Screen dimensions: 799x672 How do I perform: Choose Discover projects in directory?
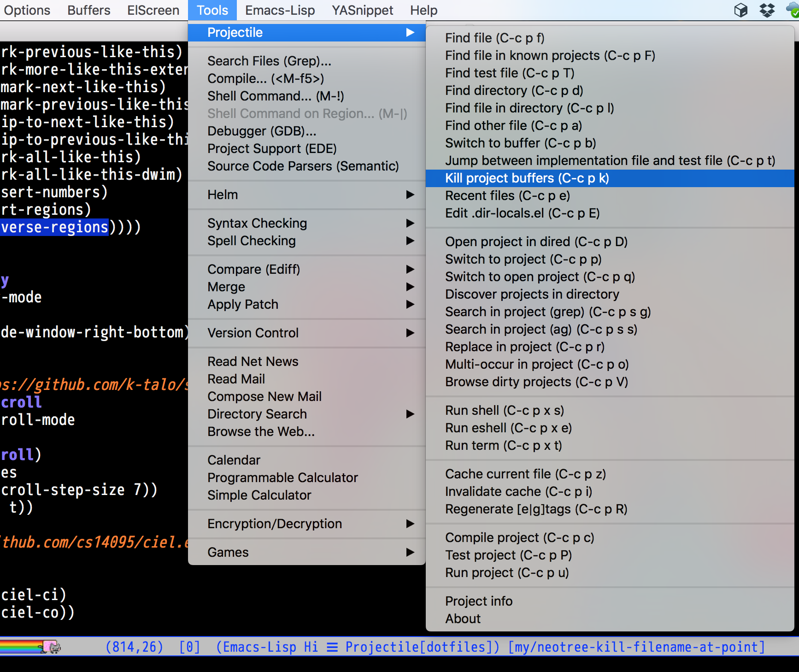(610, 294)
